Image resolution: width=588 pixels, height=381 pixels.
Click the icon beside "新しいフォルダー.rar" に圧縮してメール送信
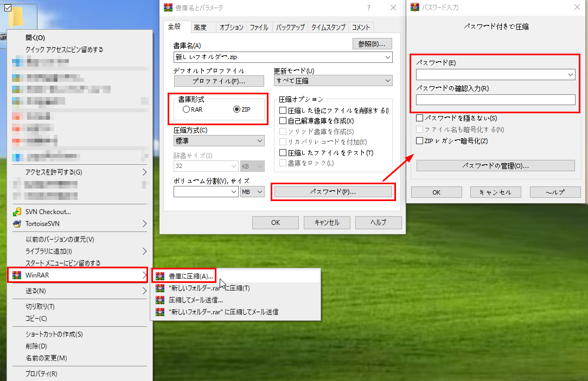[160, 312]
